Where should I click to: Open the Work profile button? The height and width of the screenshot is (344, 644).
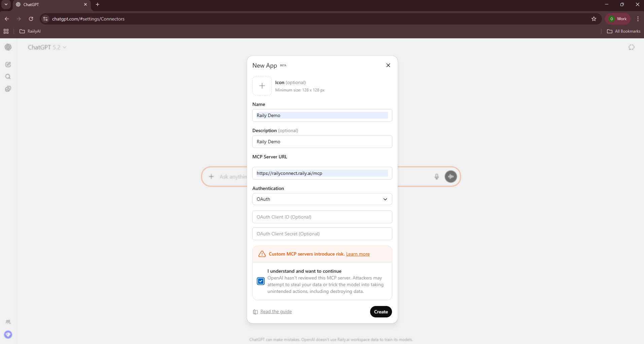[618, 19]
